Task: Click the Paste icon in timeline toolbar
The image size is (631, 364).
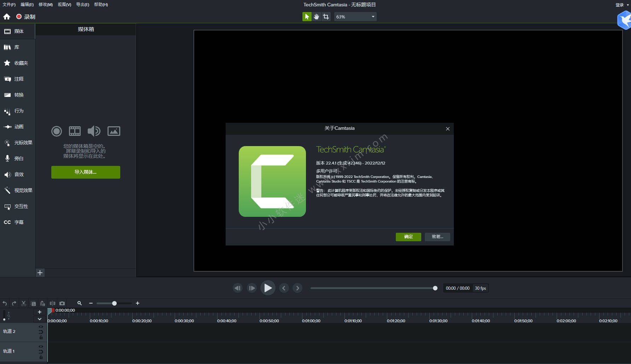Action: tap(42, 304)
